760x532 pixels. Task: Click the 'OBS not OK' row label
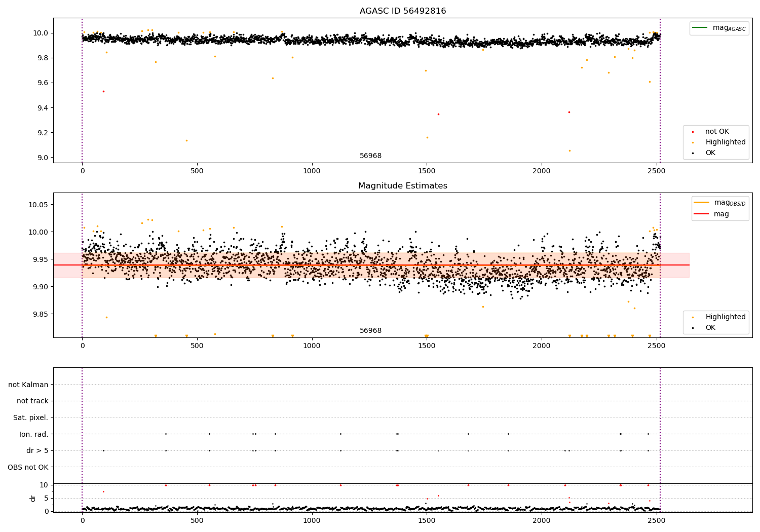coord(28,467)
